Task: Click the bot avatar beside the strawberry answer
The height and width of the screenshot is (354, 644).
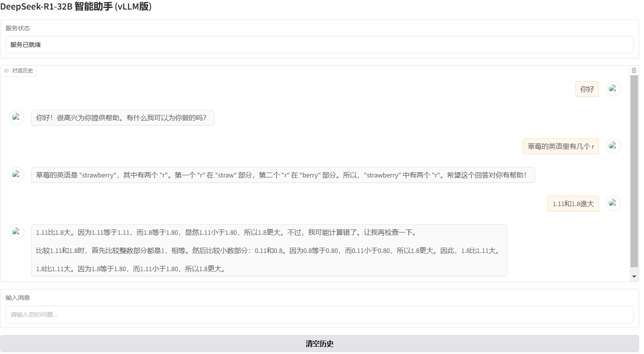Action: pyautogui.click(x=17, y=174)
